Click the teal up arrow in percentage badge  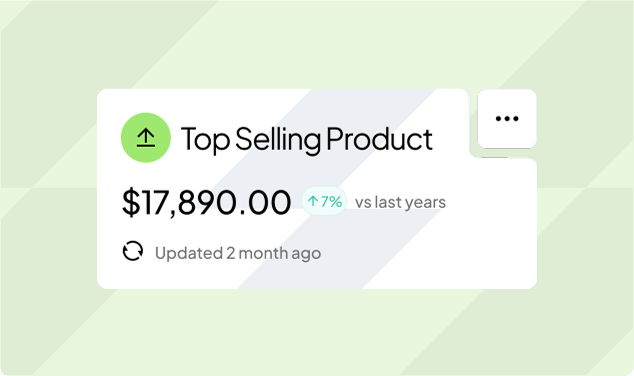[313, 201]
